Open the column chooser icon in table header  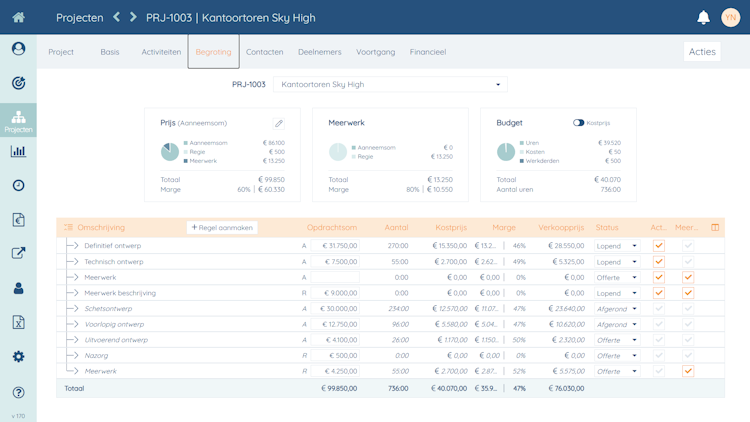(x=715, y=227)
